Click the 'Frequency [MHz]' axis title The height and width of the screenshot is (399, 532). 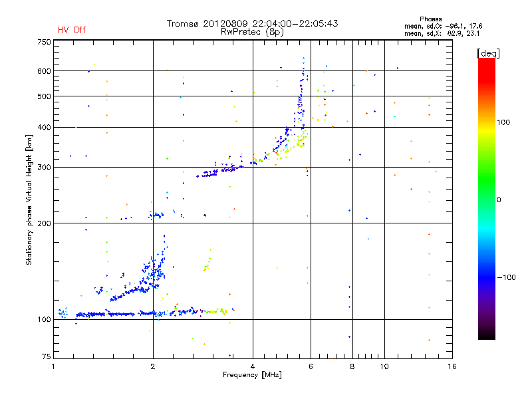point(252,375)
